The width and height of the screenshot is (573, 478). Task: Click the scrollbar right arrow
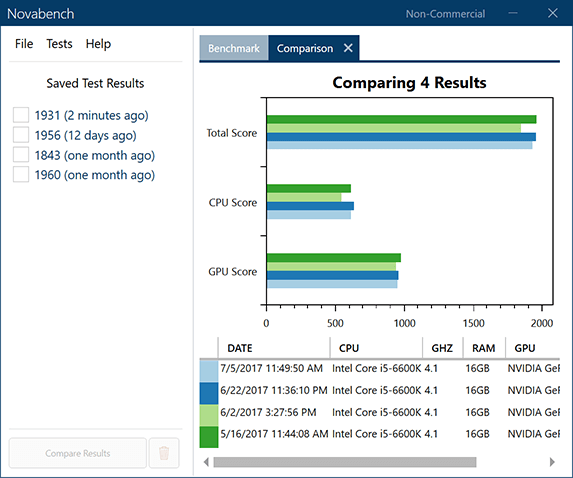pyautogui.click(x=552, y=462)
